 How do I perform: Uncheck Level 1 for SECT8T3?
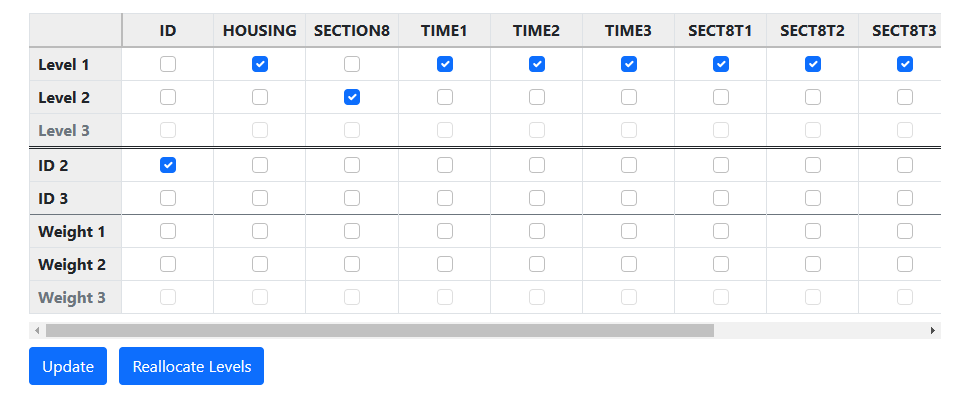click(x=905, y=64)
